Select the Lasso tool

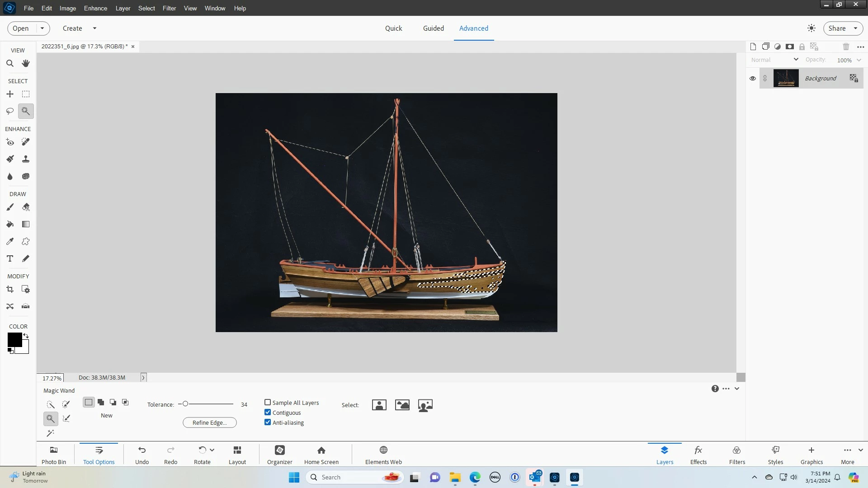[x=10, y=111]
